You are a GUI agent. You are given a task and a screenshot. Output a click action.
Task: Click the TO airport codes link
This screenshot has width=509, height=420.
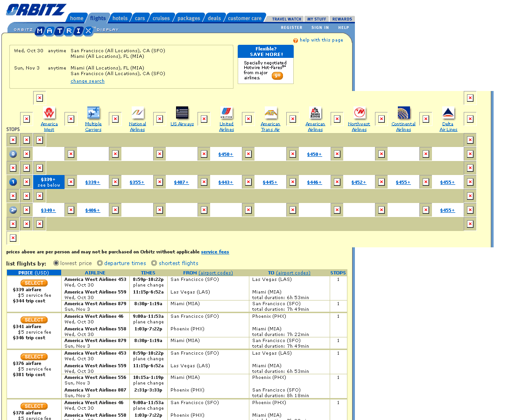pyautogui.click(x=293, y=273)
